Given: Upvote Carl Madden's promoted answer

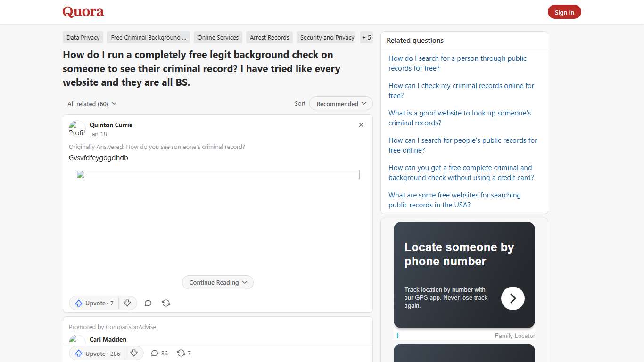Looking at the screenshot, I should pos(96,353).
